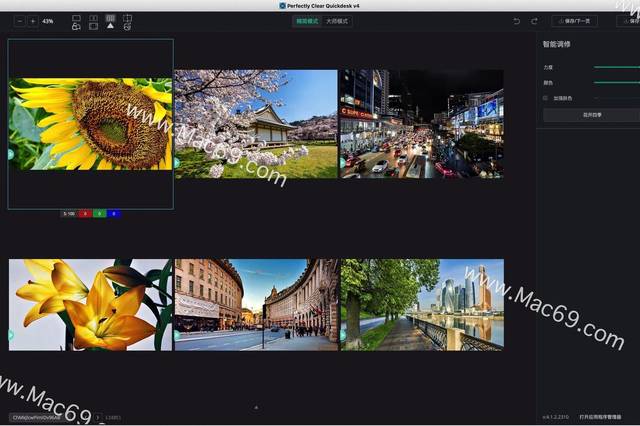This screenshot has height=426, width=640.
Task: Select the curved street buildings thumbnail
Action: (256, 305)
